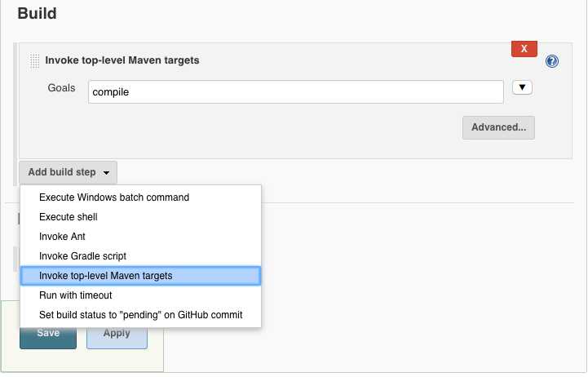Collapse the Add build step dropdown
This screenshot has width=588, height=377.
69,172
